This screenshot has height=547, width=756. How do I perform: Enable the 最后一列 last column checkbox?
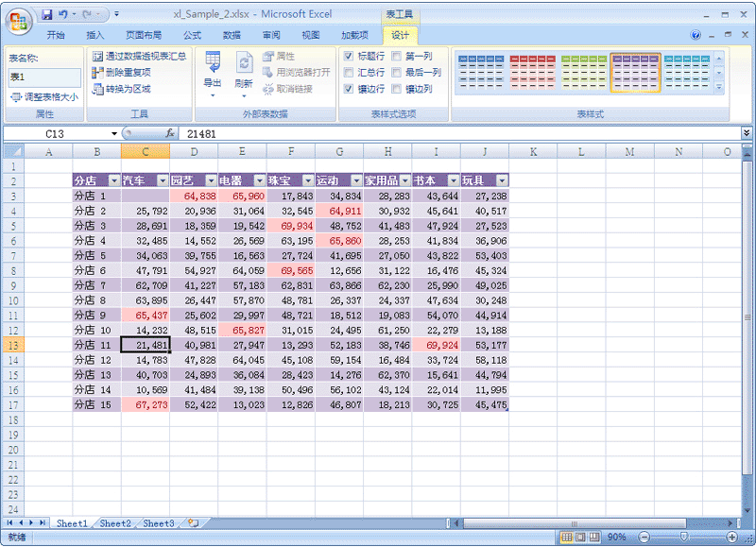pos(397,73)
